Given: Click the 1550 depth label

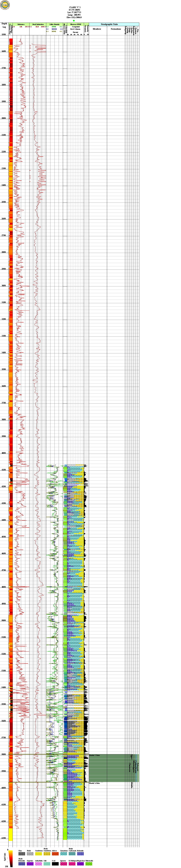Looking at the screenshot, I should [x=3, y=34].
